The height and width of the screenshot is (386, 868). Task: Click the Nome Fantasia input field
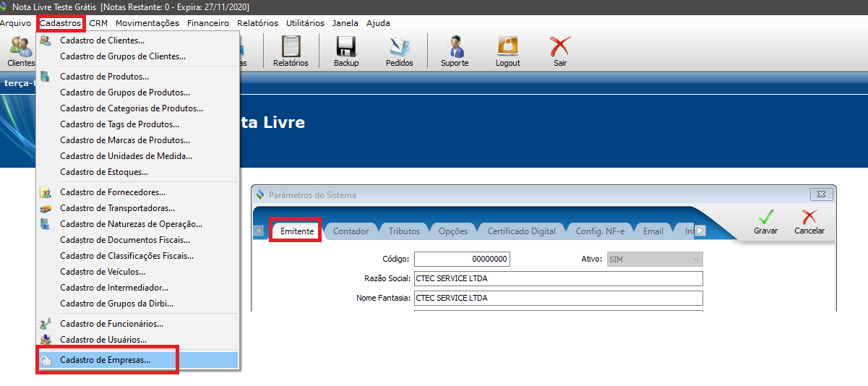pyautogui.click(x=558, y=298)
